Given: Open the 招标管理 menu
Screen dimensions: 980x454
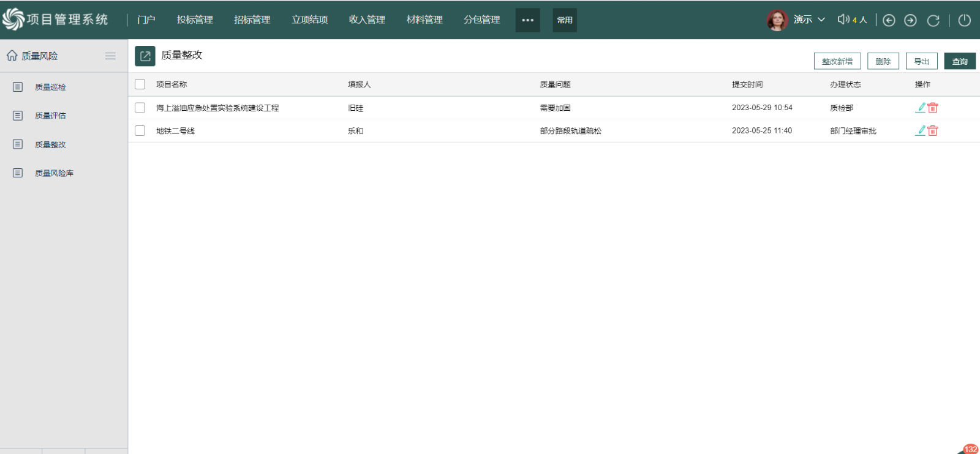Looking at the screenshot, I should (x=252, y=20).
